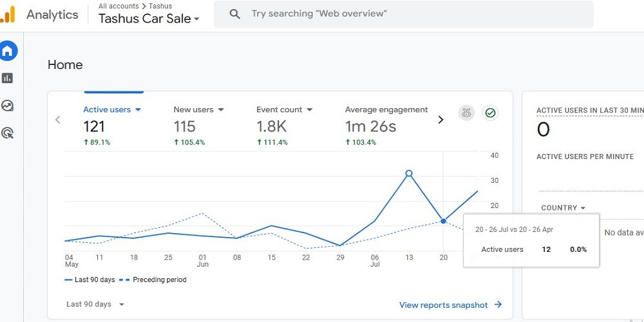Click the search magnifier icon

click(235, 14)
